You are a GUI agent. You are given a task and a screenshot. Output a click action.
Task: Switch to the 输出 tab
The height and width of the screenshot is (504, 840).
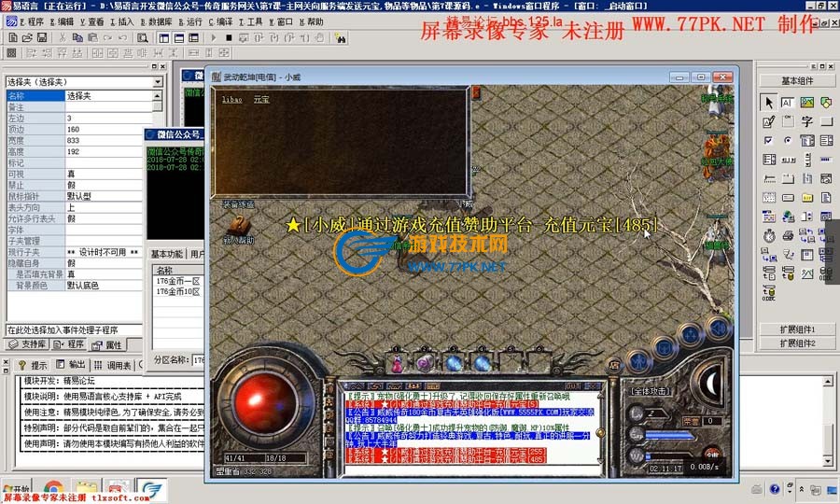pyautogui.click(x=70, y=365)
